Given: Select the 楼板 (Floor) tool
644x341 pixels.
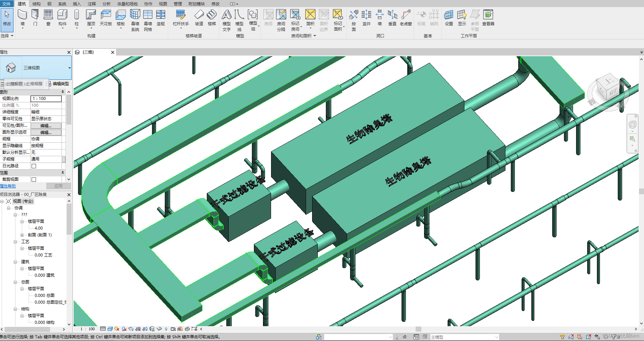Looking at the screenshot, I should (x=121, y=19).
